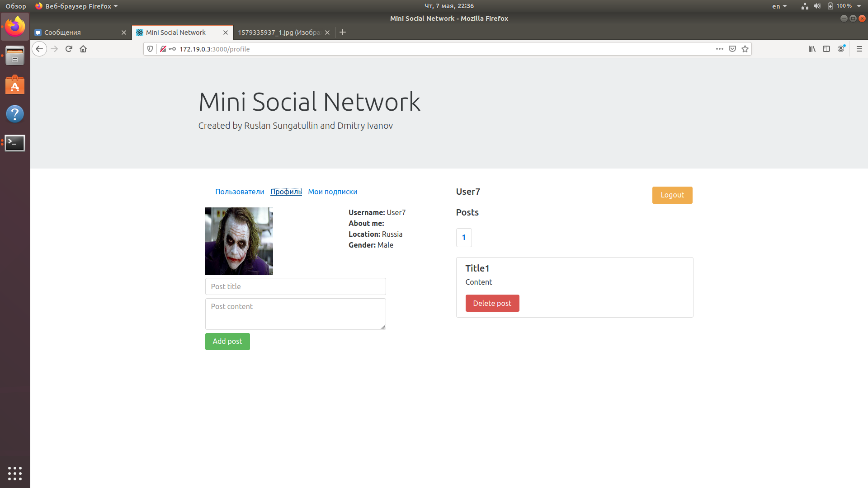
Task: Open the Firefox home page
Action: [x=83, y=49]
